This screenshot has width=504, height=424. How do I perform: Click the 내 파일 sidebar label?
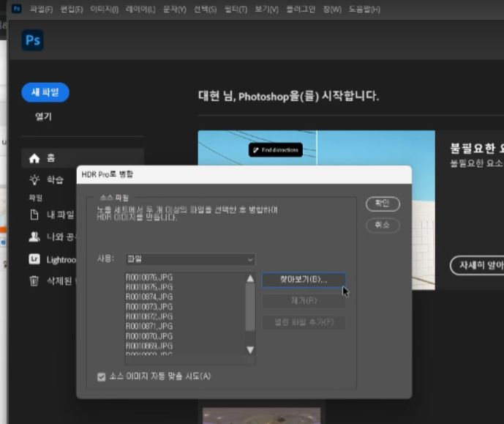[61, 215]
